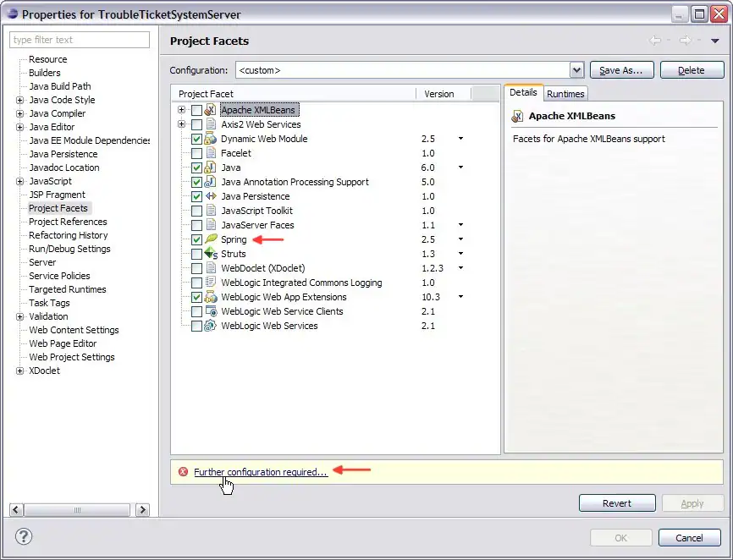Click the JavaScript Toolkit facet icon
This screenshot has width=733, height=560.
pos(211,211)
